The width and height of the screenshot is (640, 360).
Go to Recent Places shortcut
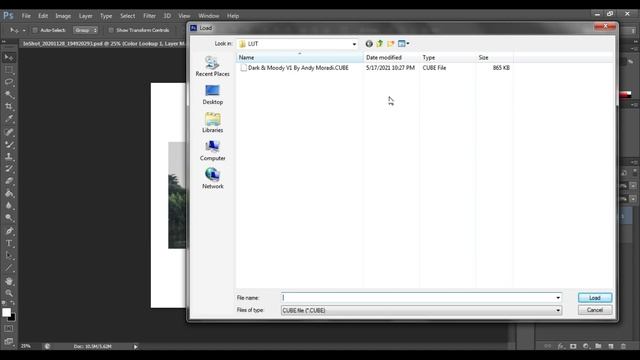pos(212,66)
